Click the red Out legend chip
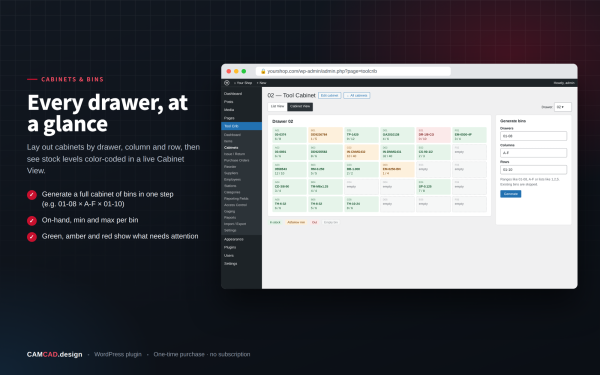 coord(314,222)
